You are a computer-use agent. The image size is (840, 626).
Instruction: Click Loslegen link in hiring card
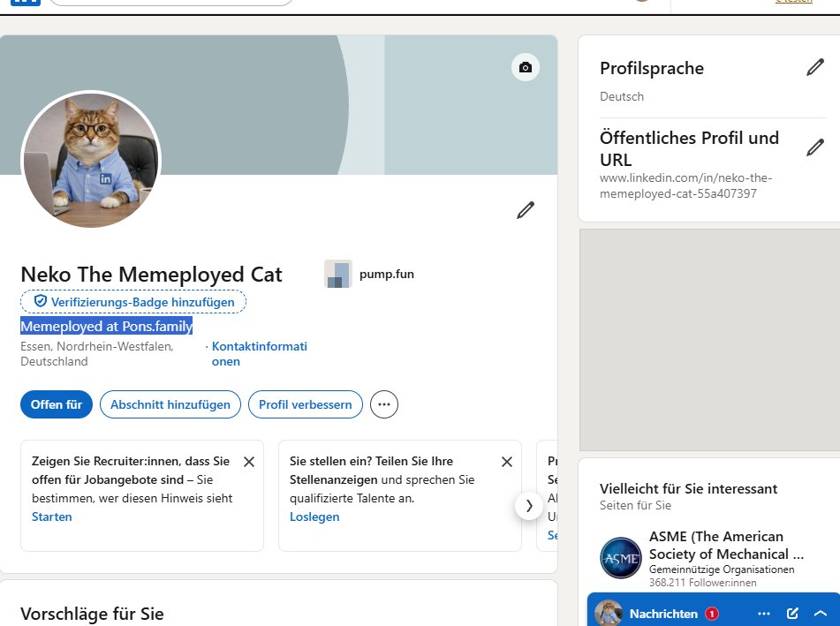click(314, 517)
